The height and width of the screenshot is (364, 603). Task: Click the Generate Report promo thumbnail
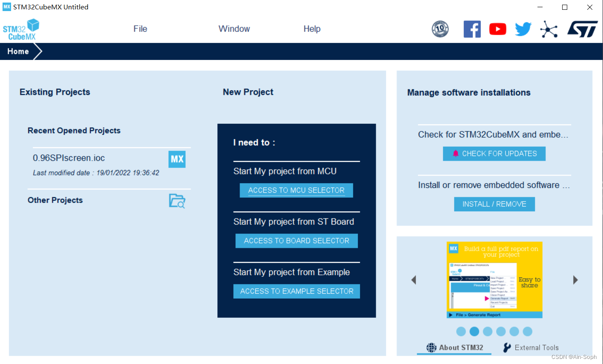[x=494, y=280]
